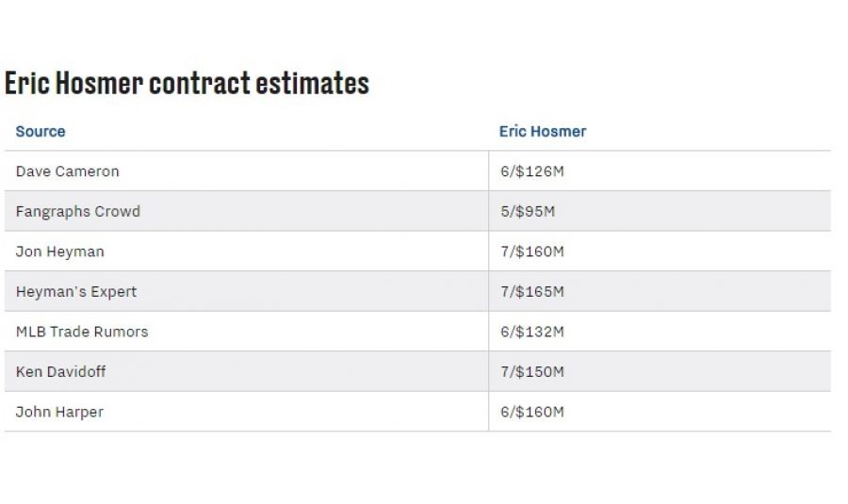This screenshot has height=504, width=848.
Task: Select the Ken Davidoff source cell
Action: [x=61, y=372]
